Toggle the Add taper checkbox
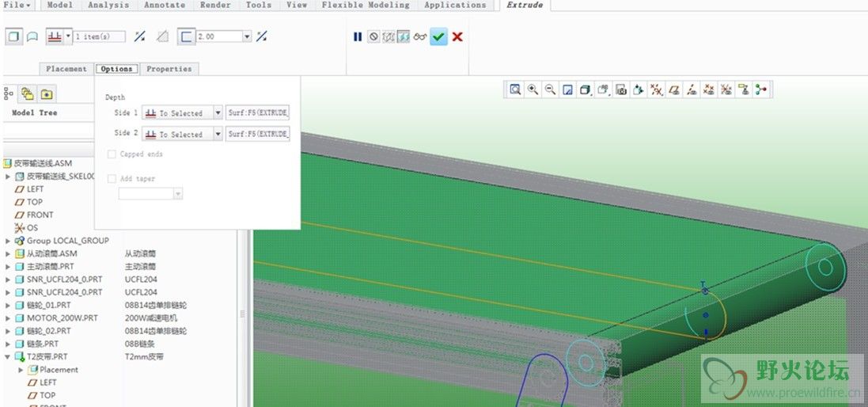This screenshot has height=407, width=868. pyautogui.click(x=112, y=179)
